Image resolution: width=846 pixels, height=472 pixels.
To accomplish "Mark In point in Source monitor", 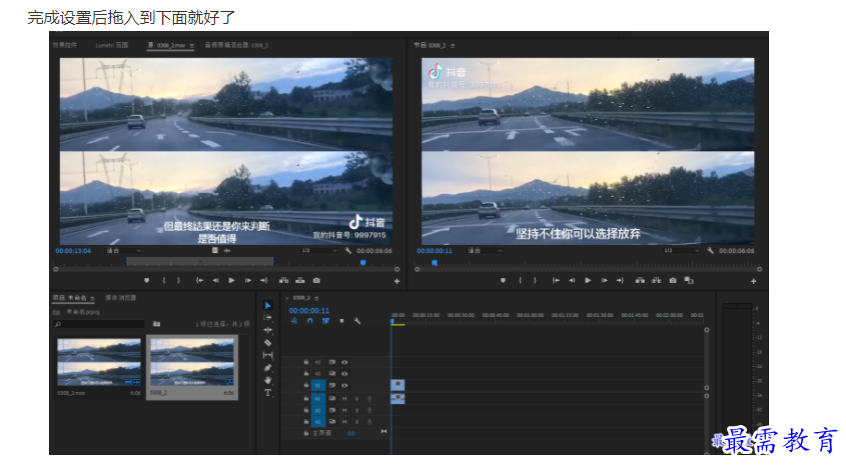I will (164, 281).
